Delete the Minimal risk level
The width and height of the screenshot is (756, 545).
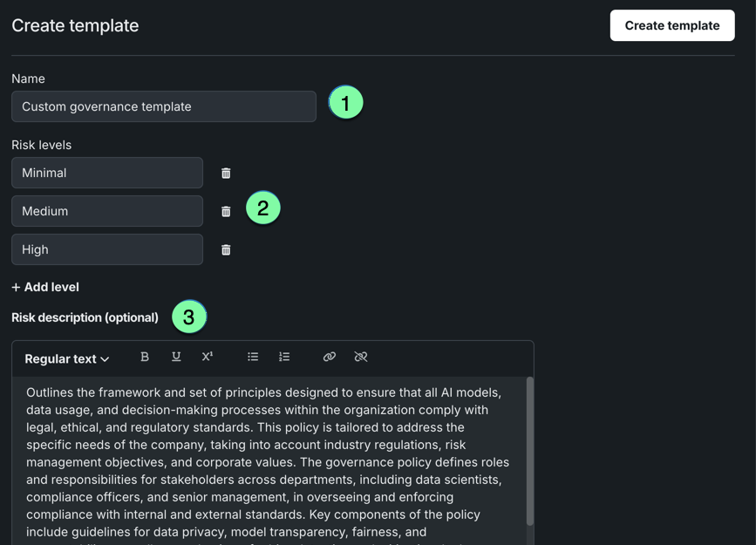tap(226, 174)
